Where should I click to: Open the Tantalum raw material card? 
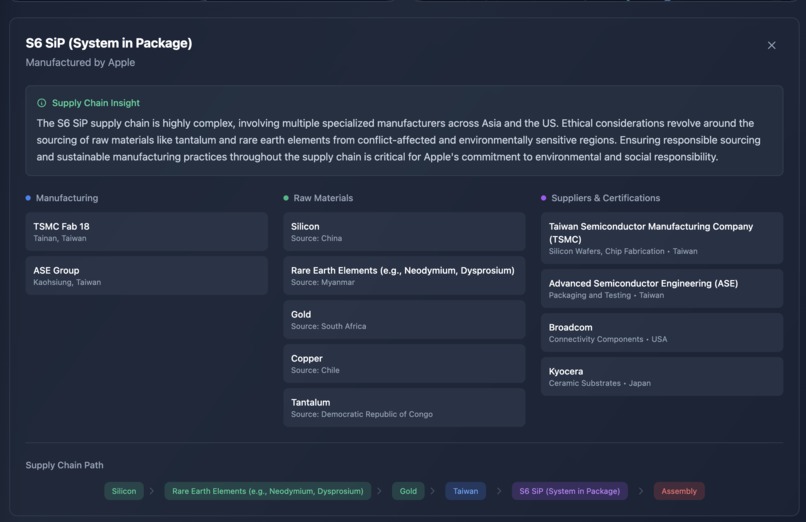pyautogui.click(x=404, y=408)
